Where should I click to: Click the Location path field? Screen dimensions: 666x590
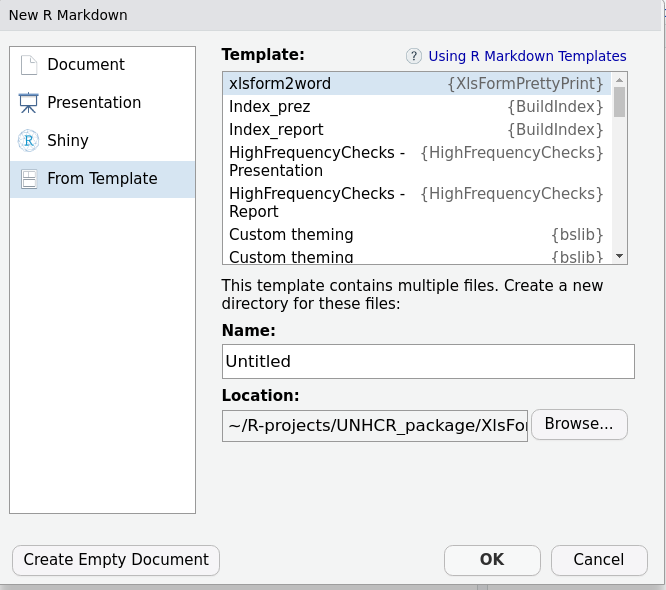pos(375,426)
